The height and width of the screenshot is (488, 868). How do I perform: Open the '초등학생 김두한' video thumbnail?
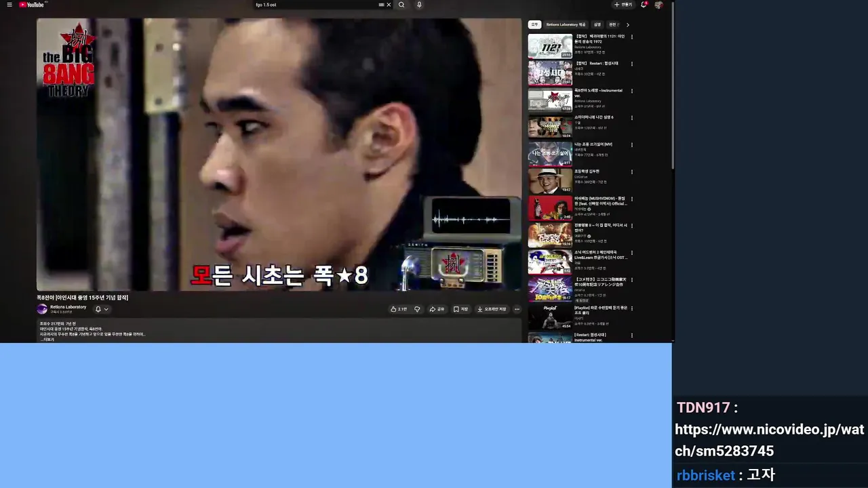550,181
